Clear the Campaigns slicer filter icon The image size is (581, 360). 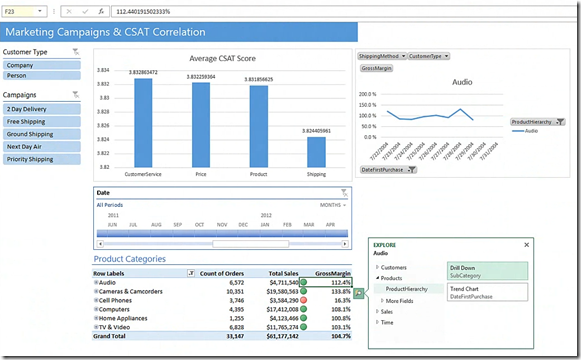click(76, 95)
